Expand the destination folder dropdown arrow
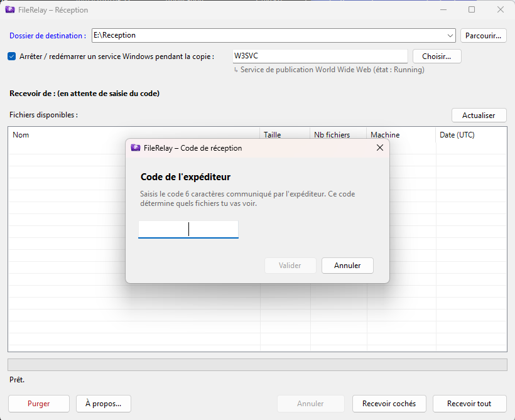Screen dimensions: 515x420 pyautogui.click(x=450, y=35)
